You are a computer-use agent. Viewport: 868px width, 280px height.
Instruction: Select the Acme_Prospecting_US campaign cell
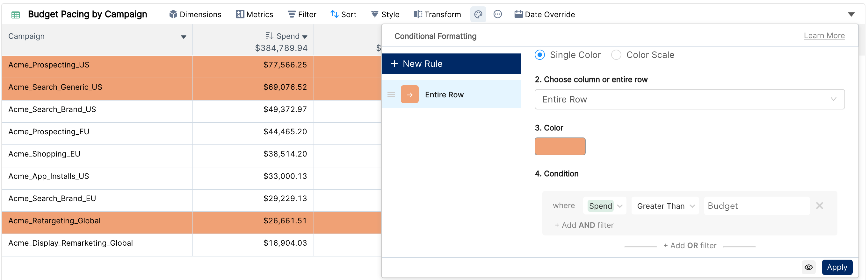click(97, 67)
